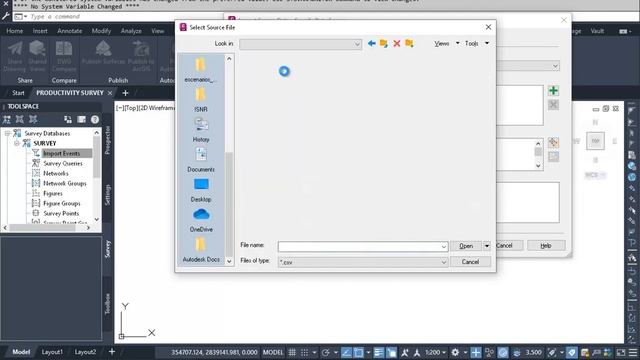640x360 pixels.
Task: Open the Analyze ribbon tab
Action: click(x=131, y=31)
